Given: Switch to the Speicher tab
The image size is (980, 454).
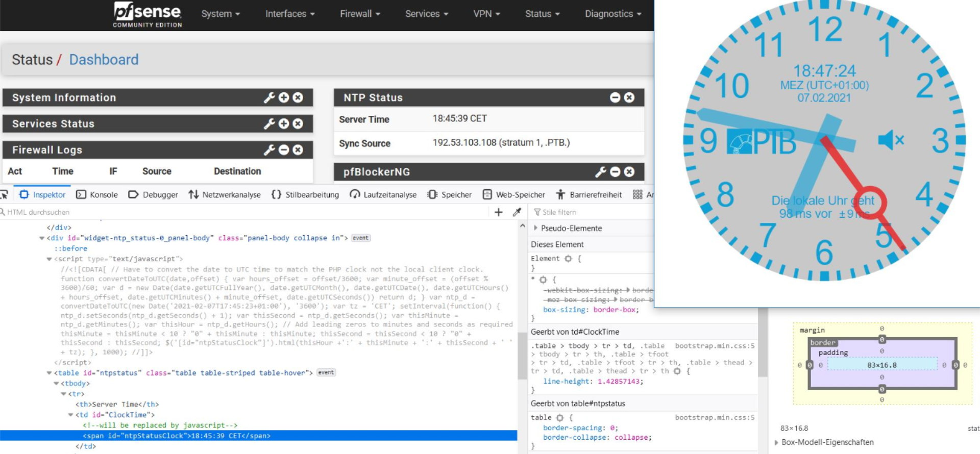Looking at the screenshot, I should (x=450, y=194).
